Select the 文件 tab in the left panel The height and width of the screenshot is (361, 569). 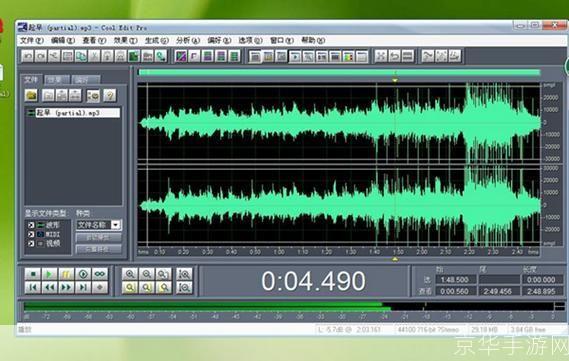point(31,79)
